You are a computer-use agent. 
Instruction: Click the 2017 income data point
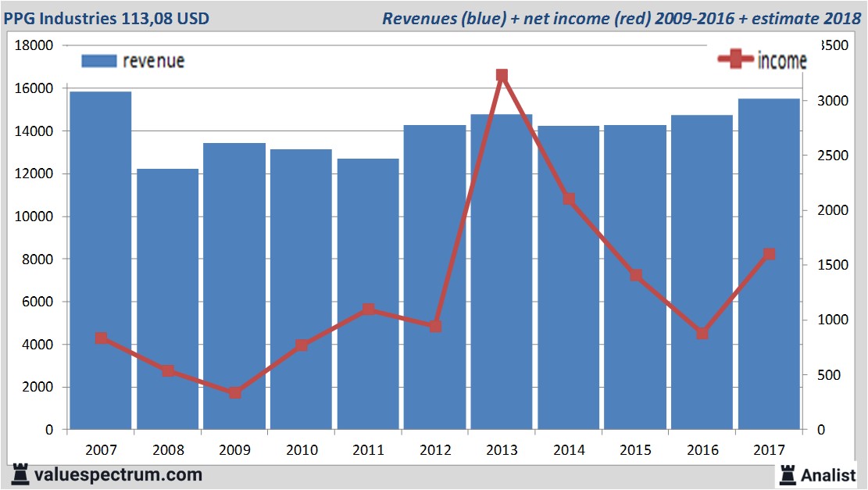coord(769,254)
